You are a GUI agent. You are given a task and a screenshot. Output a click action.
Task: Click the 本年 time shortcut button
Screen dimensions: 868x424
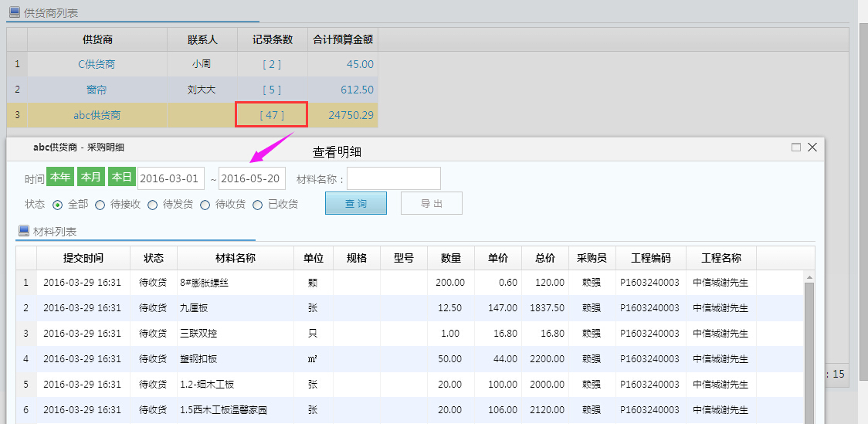tap(60, 178)
